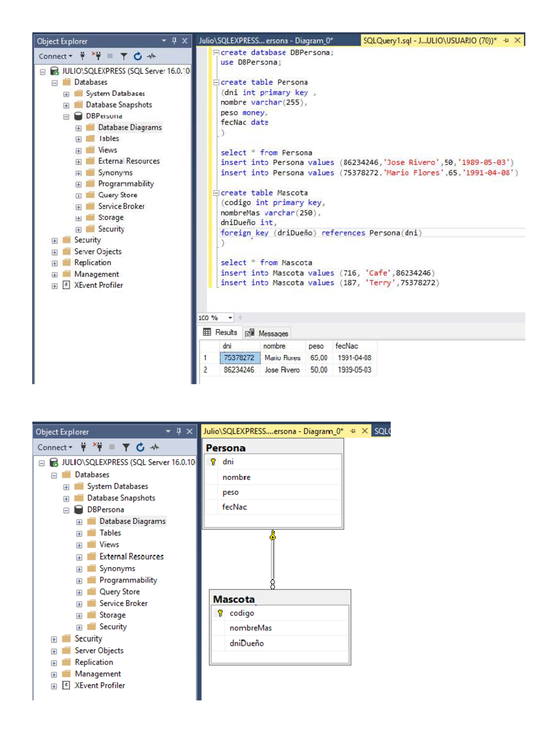Click Connect Object Explorer plug icon in query-editor screenshot
Viewport: 535px width, 756px height.
[x=82, y=56]
